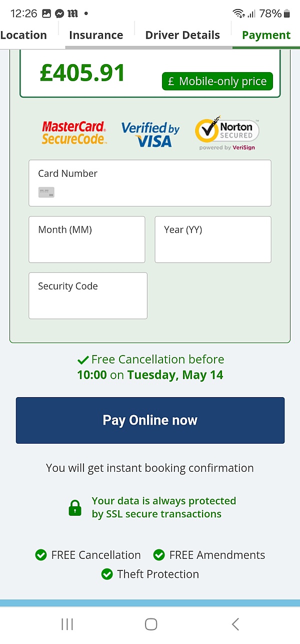Open the Security Code field

click(x=87, y=295)
